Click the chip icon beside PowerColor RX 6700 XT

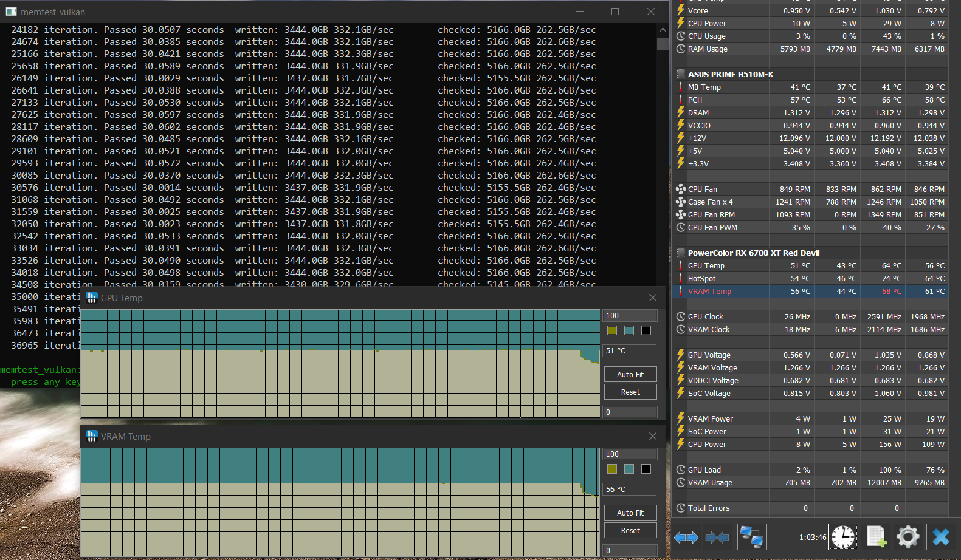tap(681, 253)
